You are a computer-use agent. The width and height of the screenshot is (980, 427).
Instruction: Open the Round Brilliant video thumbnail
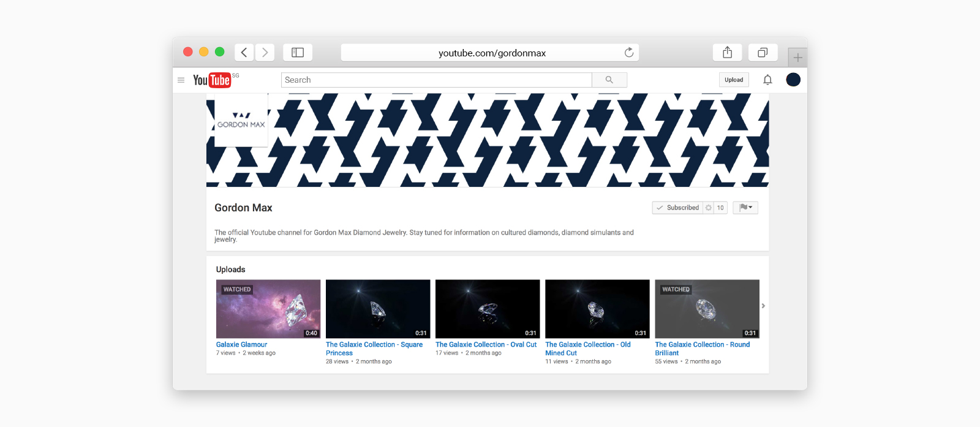click(707, 309)
